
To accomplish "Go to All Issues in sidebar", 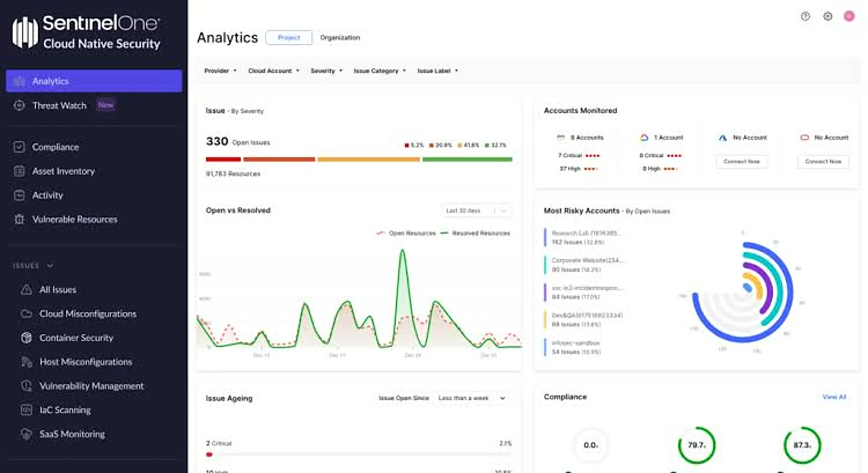I will pyautogui.click(x=58, y=290).
